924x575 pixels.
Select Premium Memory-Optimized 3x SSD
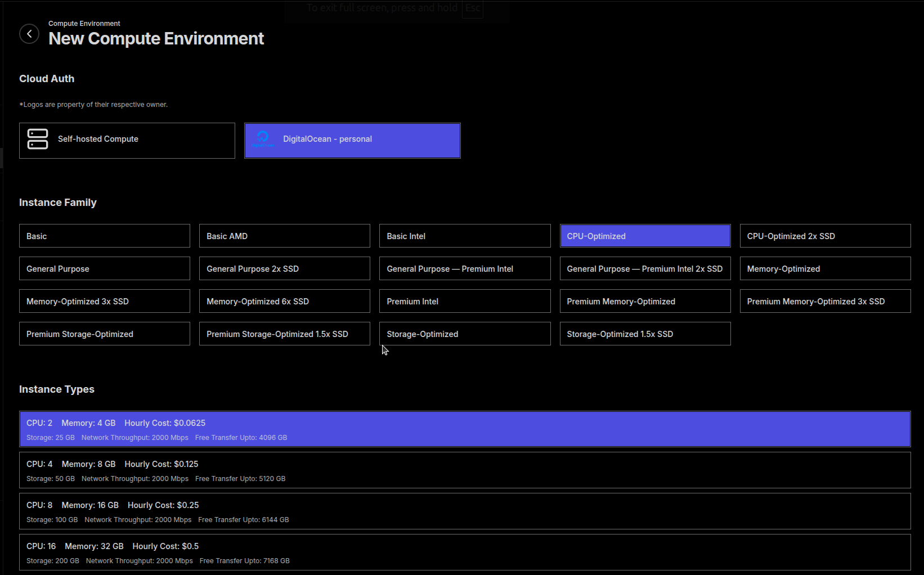pyautogui.click(x=825, y=301)
